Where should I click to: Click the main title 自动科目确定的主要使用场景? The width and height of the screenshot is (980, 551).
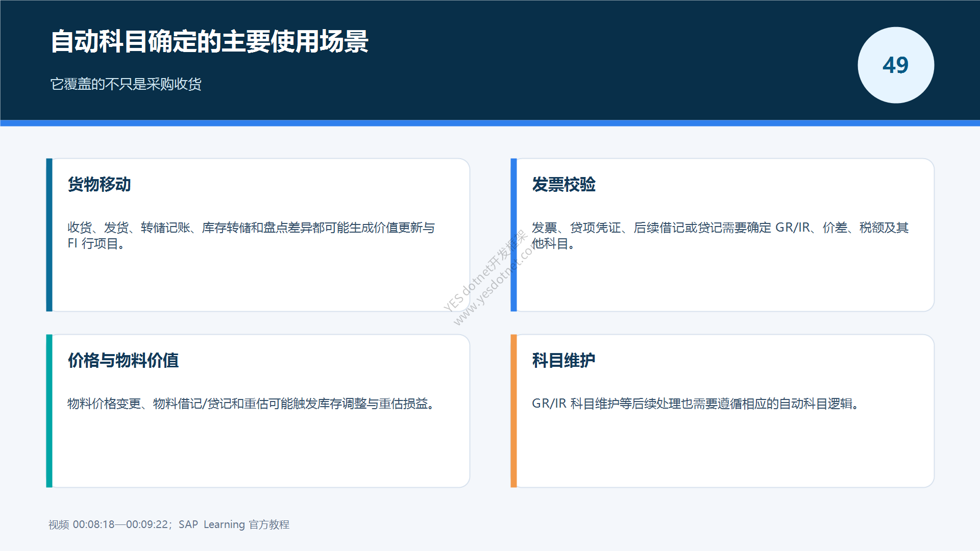pos(210,41)
